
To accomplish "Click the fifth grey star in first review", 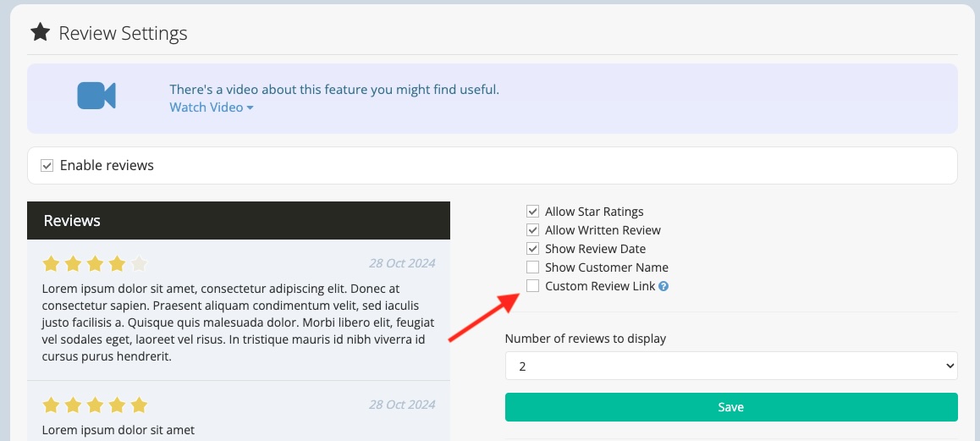I will (x=139, y=264).
